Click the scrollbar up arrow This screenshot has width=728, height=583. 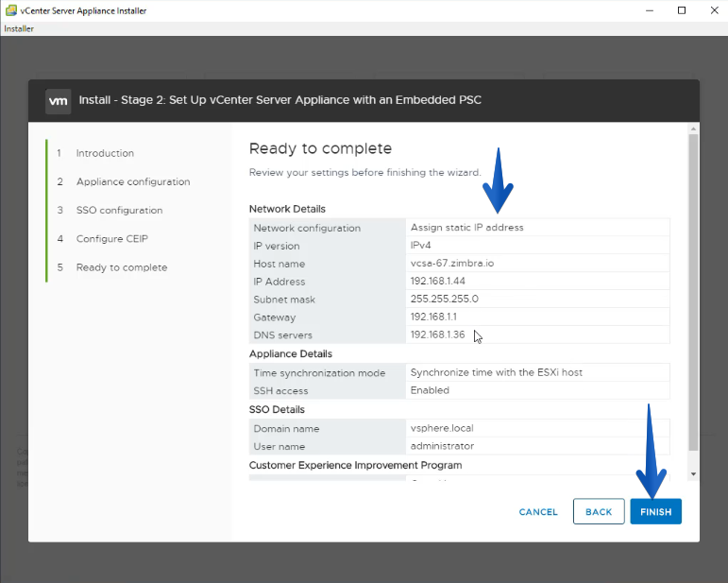coord(693,129)
